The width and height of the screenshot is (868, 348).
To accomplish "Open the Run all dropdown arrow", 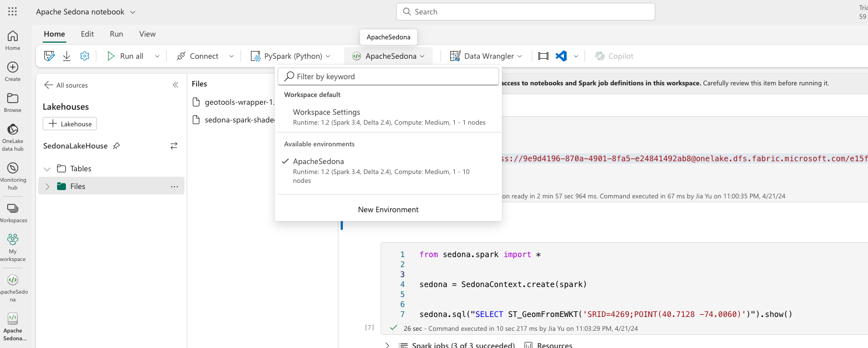I will tap(157, 55).
